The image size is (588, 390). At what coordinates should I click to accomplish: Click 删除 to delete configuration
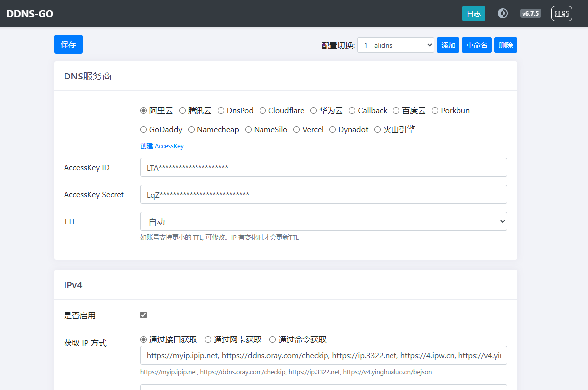[x=505, y=45]
